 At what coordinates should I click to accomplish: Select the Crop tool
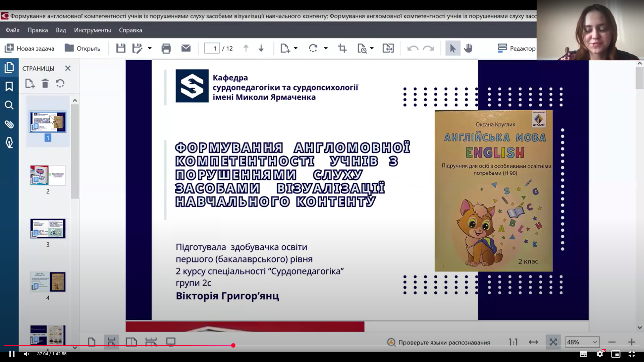[342, 48]
